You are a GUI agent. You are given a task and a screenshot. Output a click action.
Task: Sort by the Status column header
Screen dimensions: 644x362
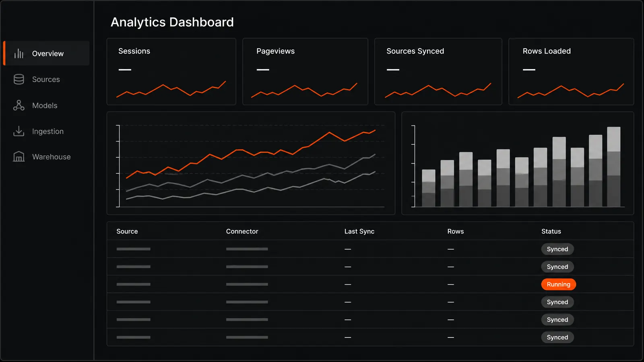pyautogui.click(x=551, y=231)
